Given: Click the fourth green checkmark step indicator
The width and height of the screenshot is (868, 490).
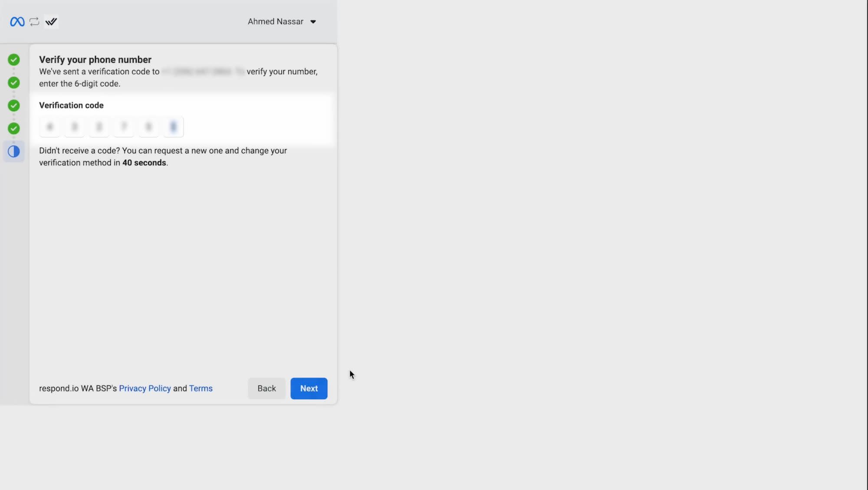Looking at the screenshot, I should (14, 129).
